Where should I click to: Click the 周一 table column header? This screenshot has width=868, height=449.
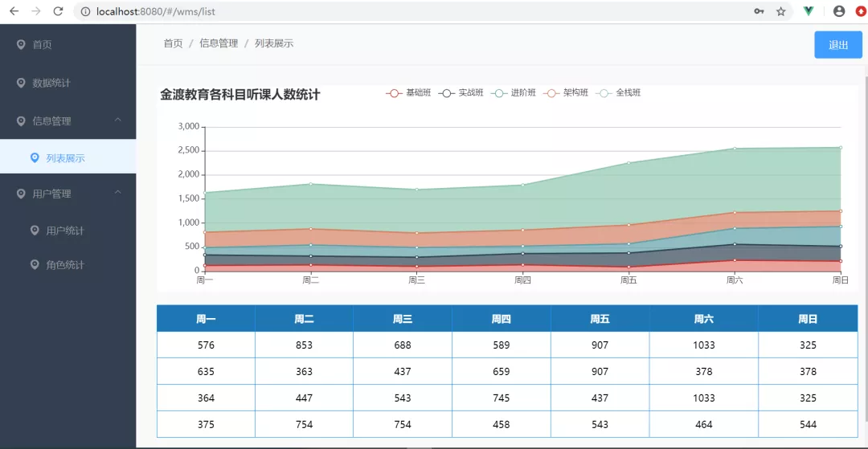click(206, 319)
